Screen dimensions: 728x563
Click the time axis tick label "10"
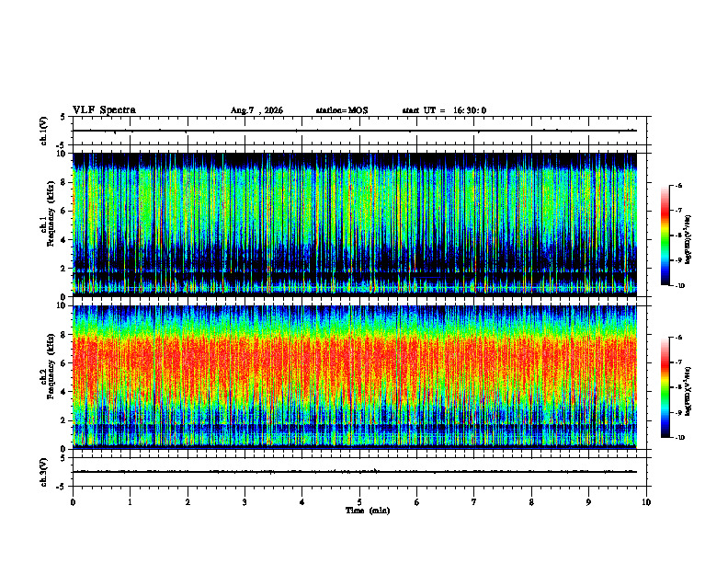[x=646, y=502]
